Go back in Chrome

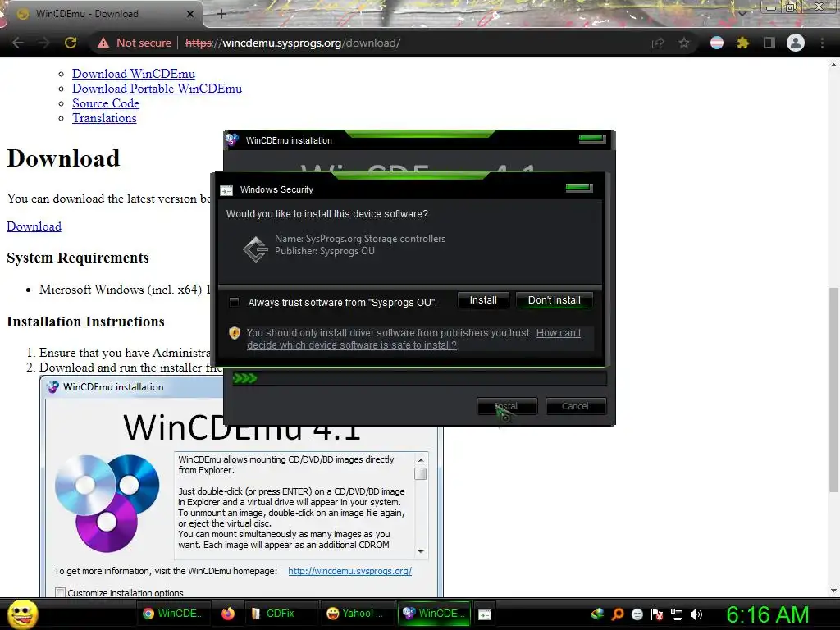[18, 43]
